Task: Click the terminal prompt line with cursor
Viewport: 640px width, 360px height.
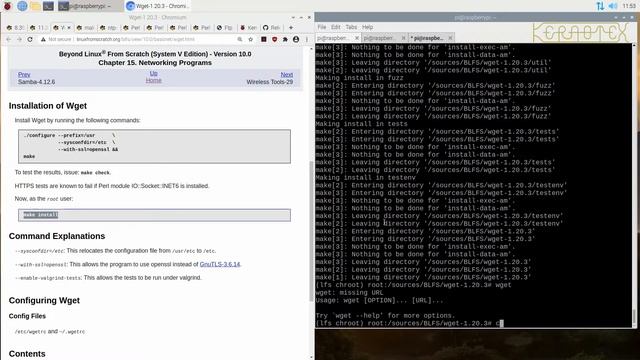Action: pos(410,323)
